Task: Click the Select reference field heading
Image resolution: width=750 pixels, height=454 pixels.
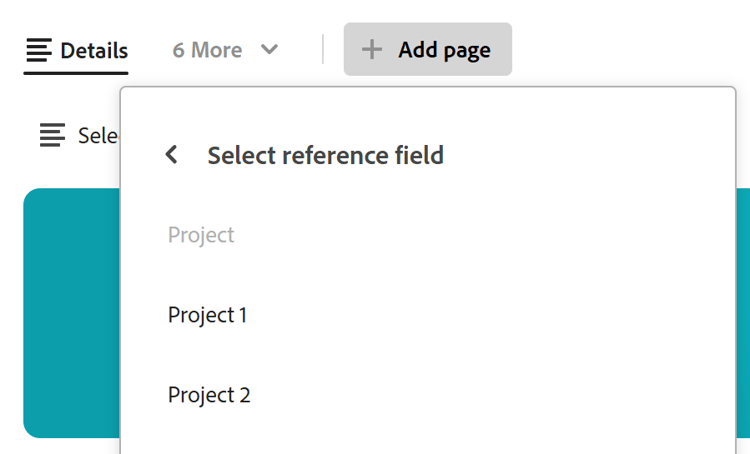Action: [325, 155]
